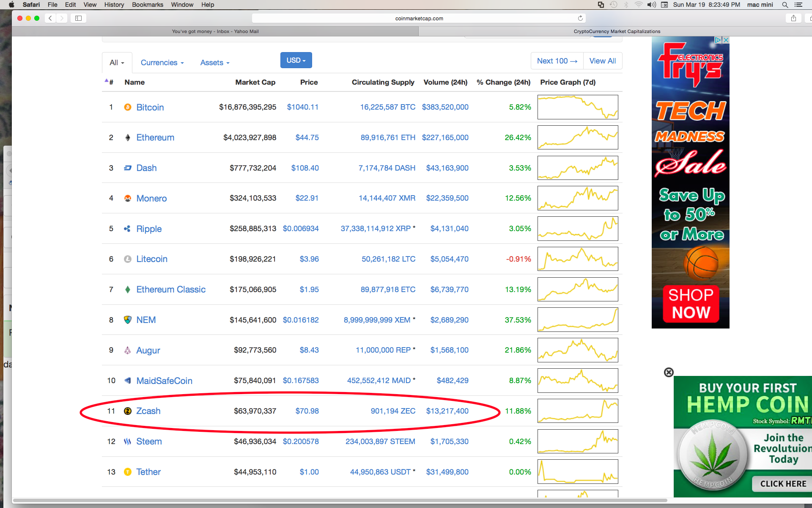Open the Bitcoin name link

tap(150, 107)
